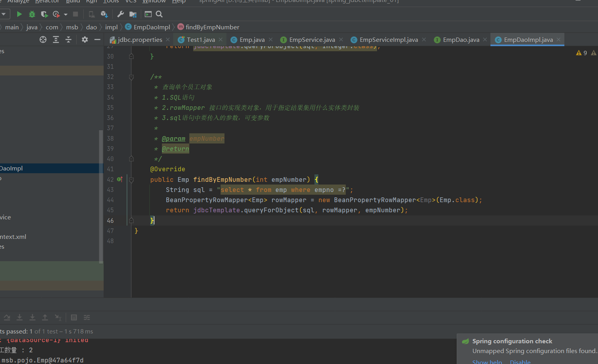
Task: Click the implements-method gutter icon at line 42
Action: 120,179
